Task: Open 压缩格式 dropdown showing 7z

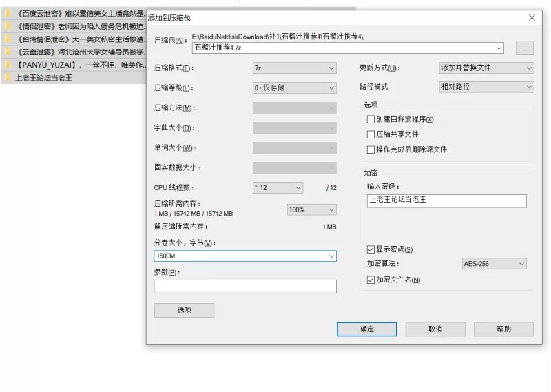Action: click(x=295, y=68)
